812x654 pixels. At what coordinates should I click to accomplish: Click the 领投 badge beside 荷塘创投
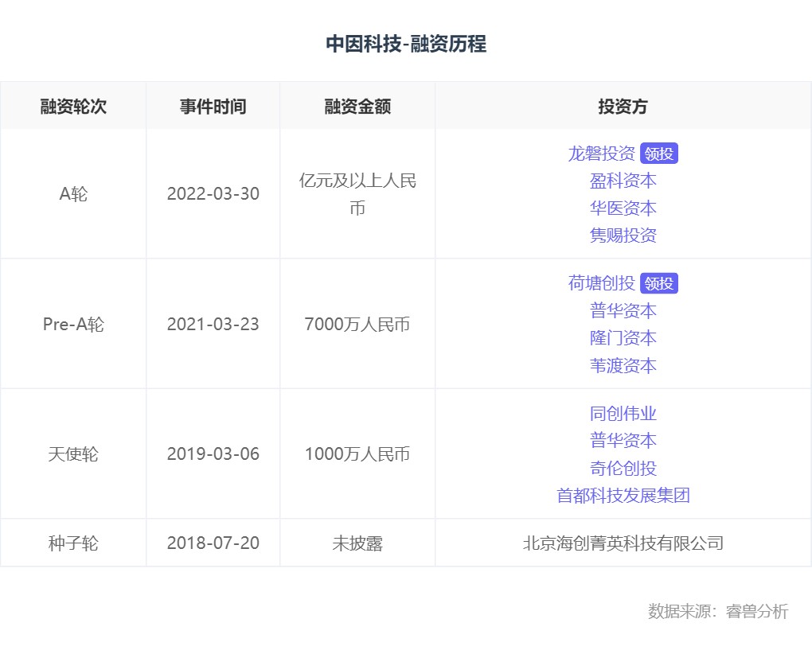point(658,284)
